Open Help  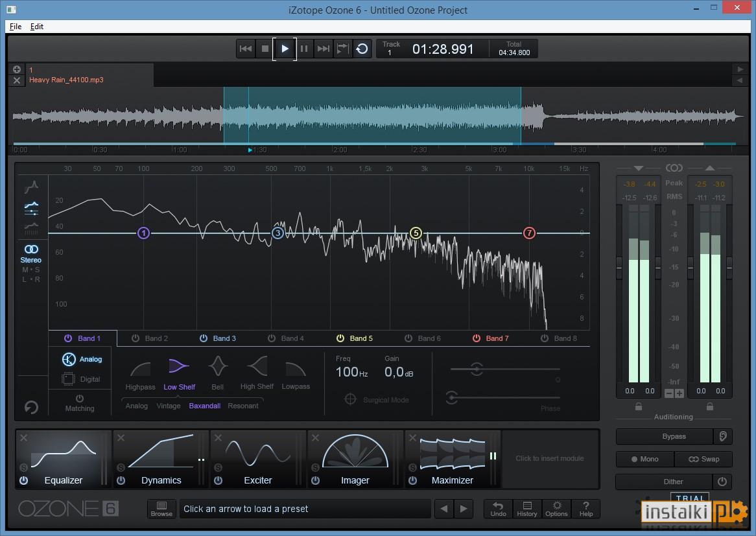(x=586, y=509)
